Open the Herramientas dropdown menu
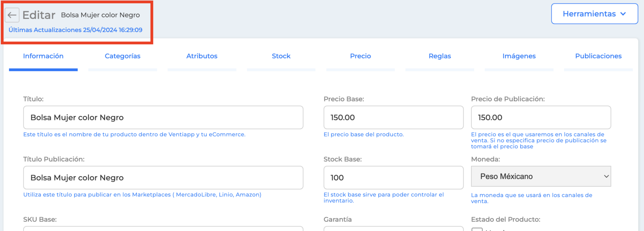 click(594, 14)
